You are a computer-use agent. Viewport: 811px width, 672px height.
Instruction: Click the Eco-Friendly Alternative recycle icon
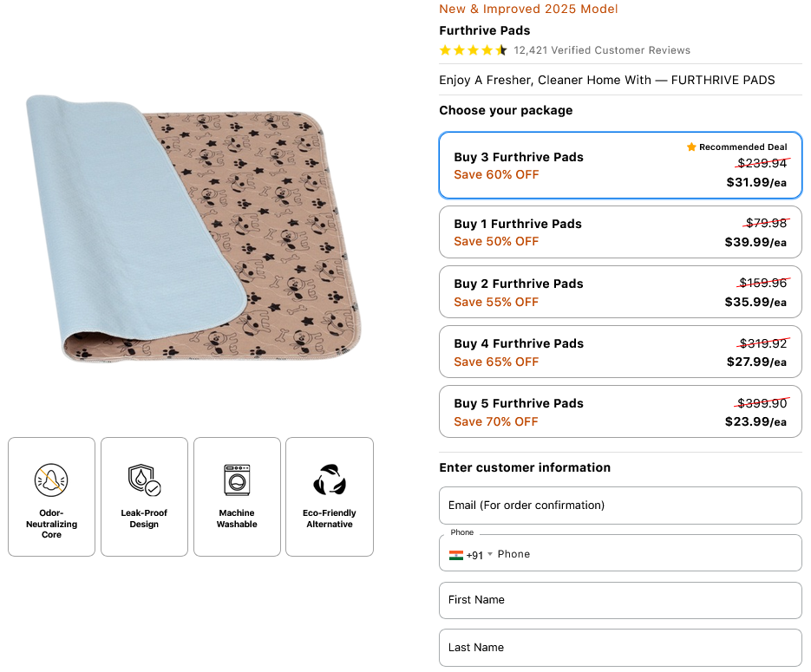[x=330, y=480]
